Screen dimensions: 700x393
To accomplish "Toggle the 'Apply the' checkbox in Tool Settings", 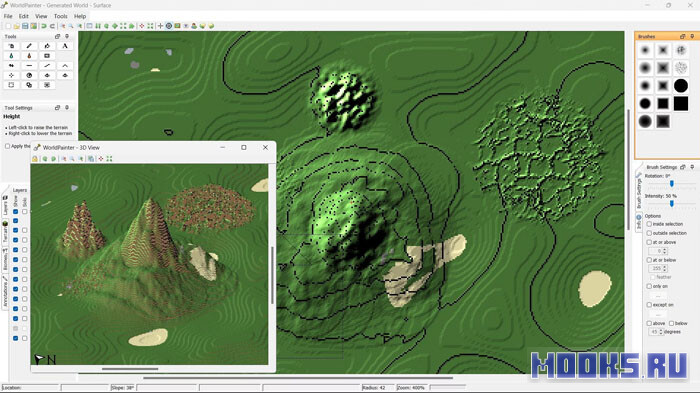I will (x=7, y=146).
